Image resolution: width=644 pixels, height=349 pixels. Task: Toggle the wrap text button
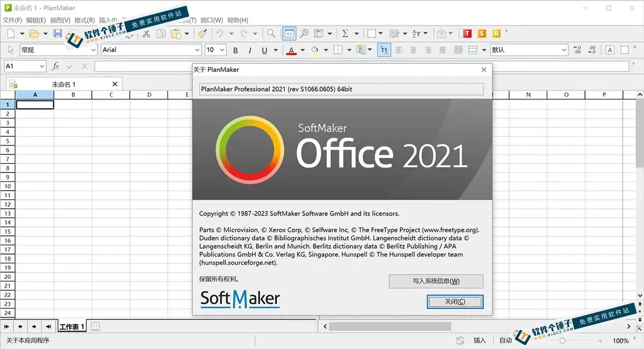tap(458, 50)
